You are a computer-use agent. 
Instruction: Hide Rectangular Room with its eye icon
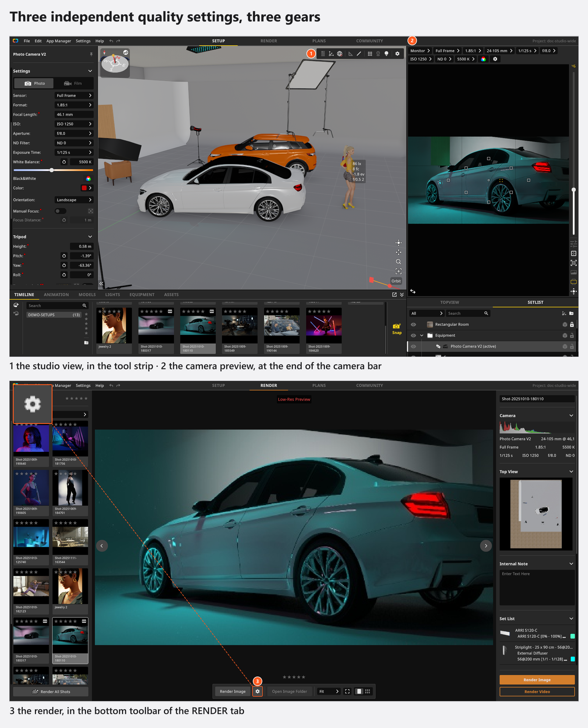pyautogui.click(x=413, y=325)
